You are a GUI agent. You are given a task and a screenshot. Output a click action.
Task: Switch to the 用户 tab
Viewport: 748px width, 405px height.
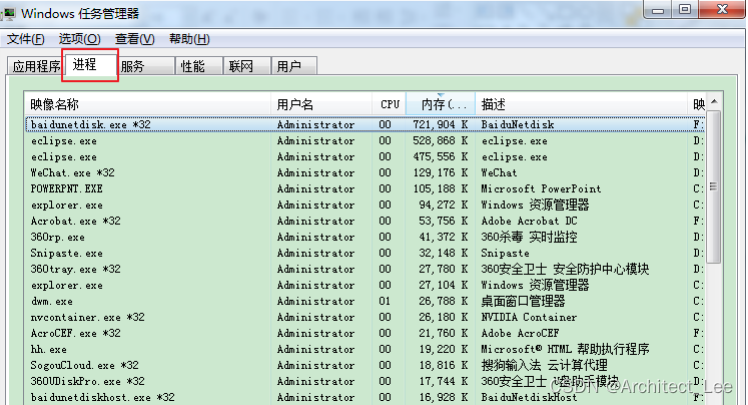[x=294, y=66]
